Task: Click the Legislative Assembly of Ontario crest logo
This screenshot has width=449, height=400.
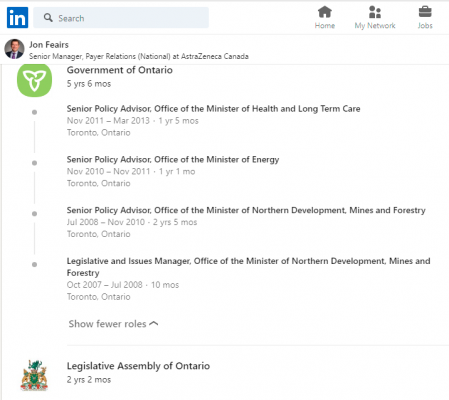Action: [x=34, y=375]
